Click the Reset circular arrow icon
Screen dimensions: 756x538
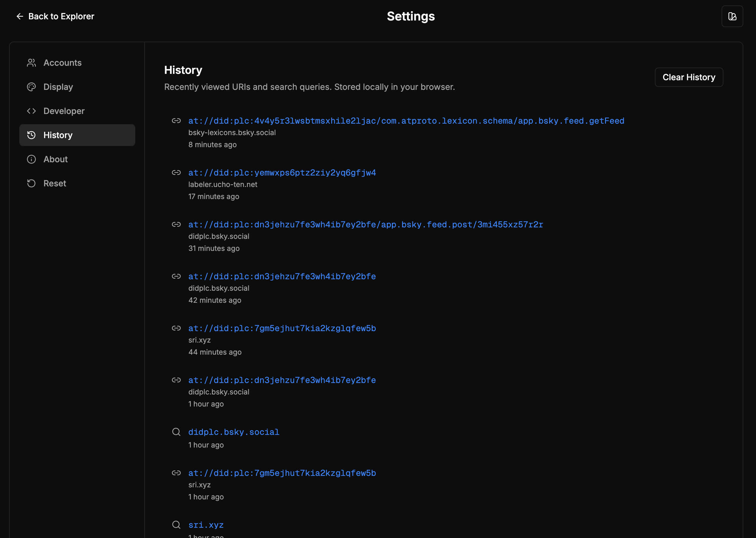point(31,184)
